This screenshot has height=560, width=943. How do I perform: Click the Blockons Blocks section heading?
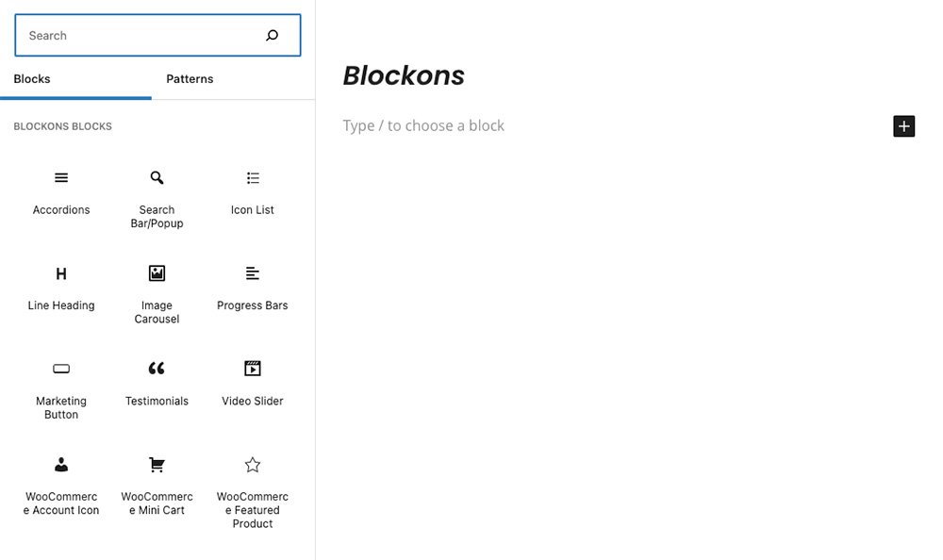pos(62,126)
